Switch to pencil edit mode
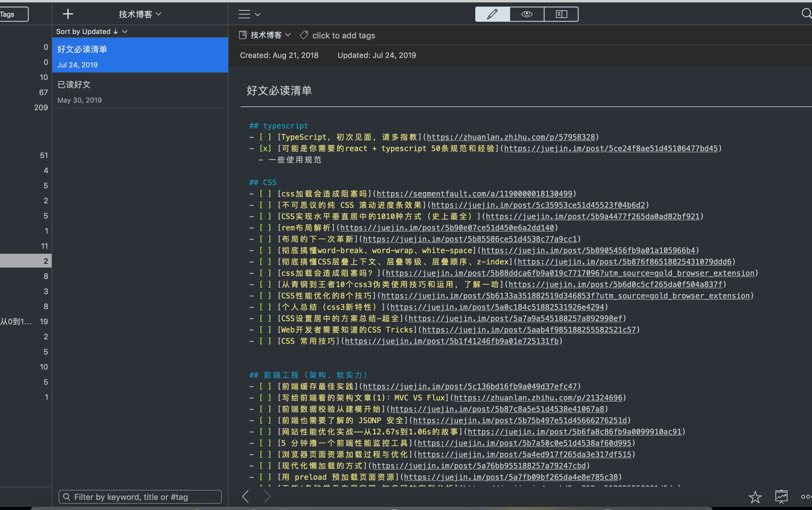The width and height of the screenshot is (812, 510). pyautogui.click(x=492, y=14)
